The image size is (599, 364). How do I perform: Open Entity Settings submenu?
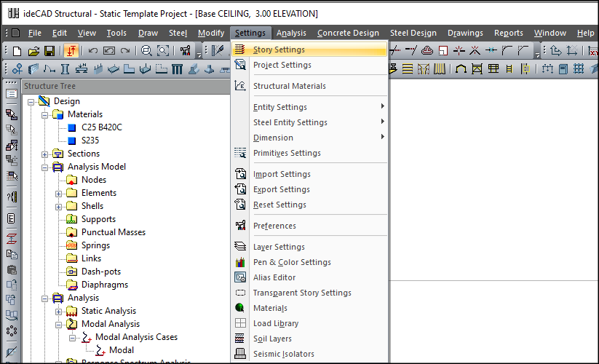[280, 107]
